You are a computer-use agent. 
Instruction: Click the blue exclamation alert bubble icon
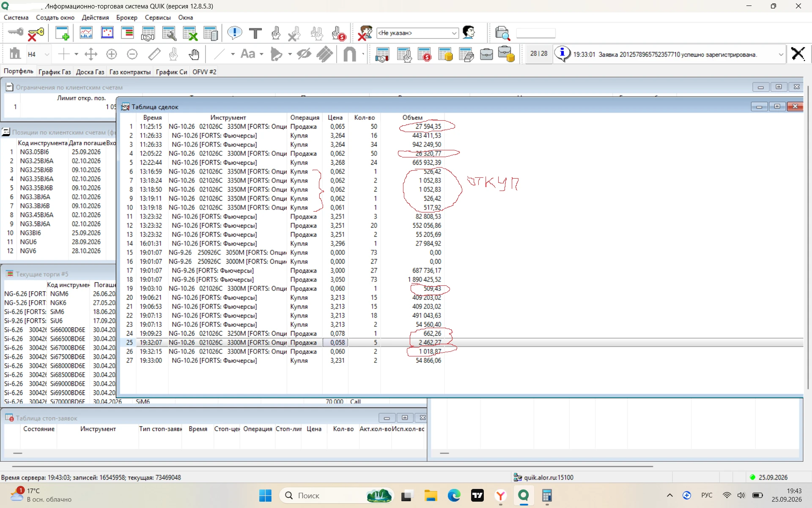(x=234, y=33)
